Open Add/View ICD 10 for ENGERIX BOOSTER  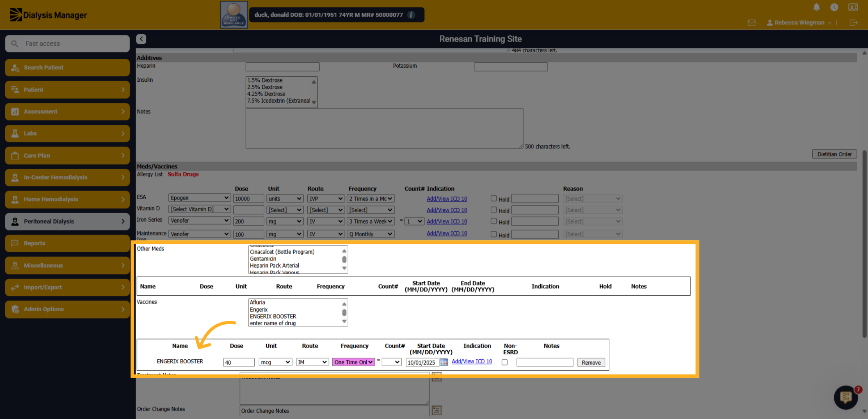point(472,362)
